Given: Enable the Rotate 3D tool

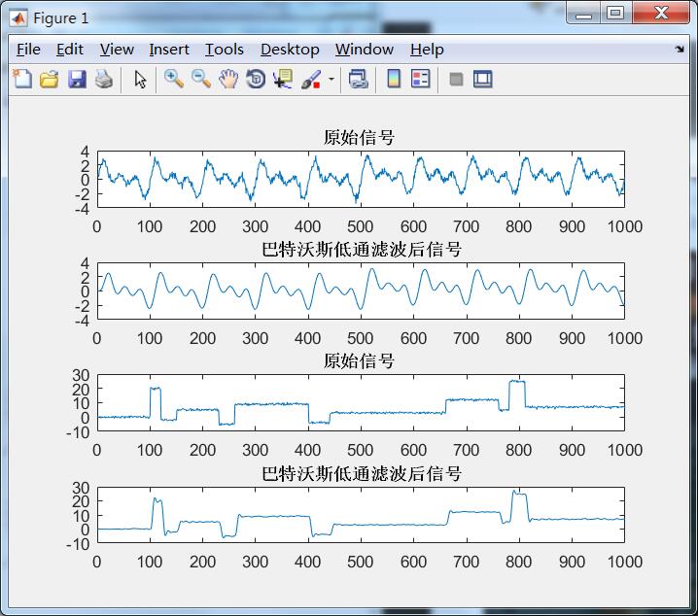Looking at the screenshot, I should point(256,79).
